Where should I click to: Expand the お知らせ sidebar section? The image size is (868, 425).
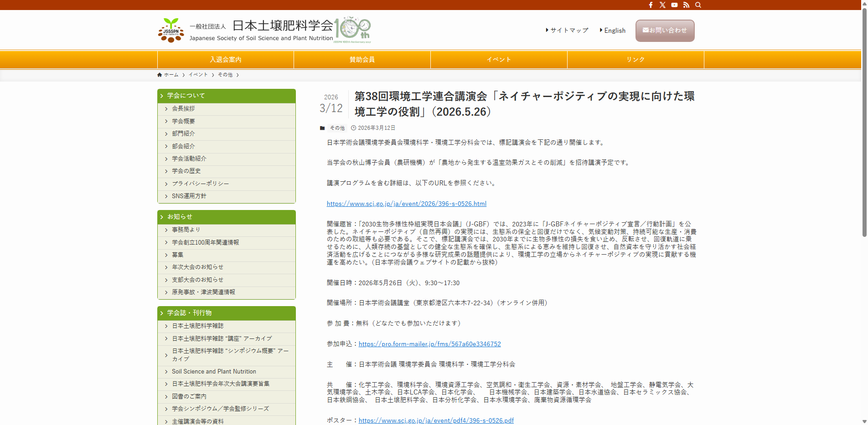(227, 217)
